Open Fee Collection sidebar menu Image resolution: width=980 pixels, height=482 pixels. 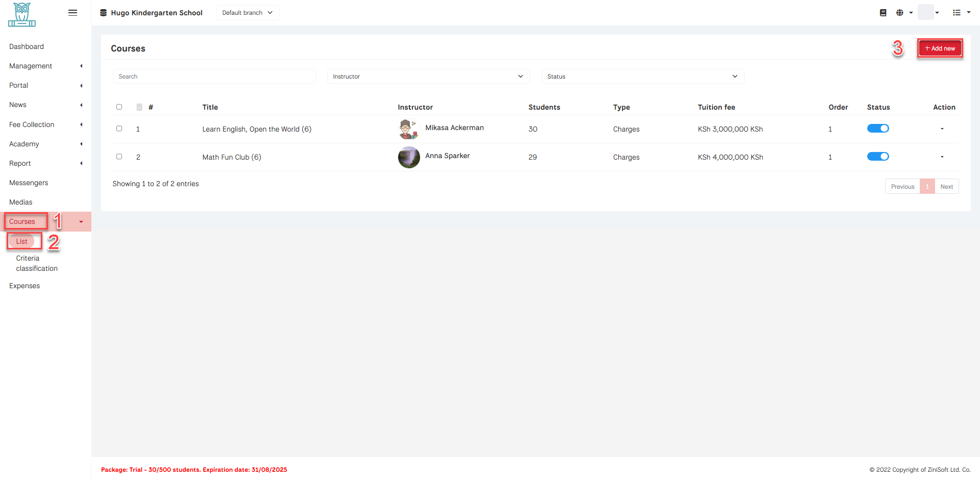[x=32, y=124]
